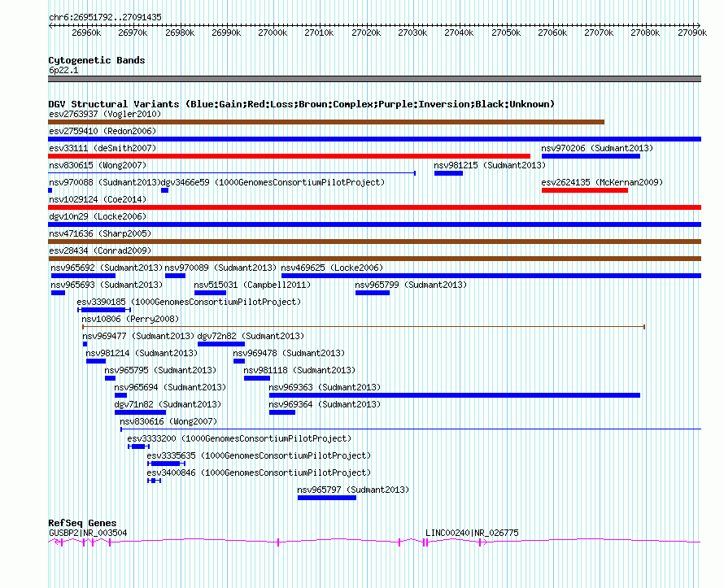Open nsv515031 (Campbell2011) label
The height and width of the screenshot is (588, 724).
pos(252,285)
